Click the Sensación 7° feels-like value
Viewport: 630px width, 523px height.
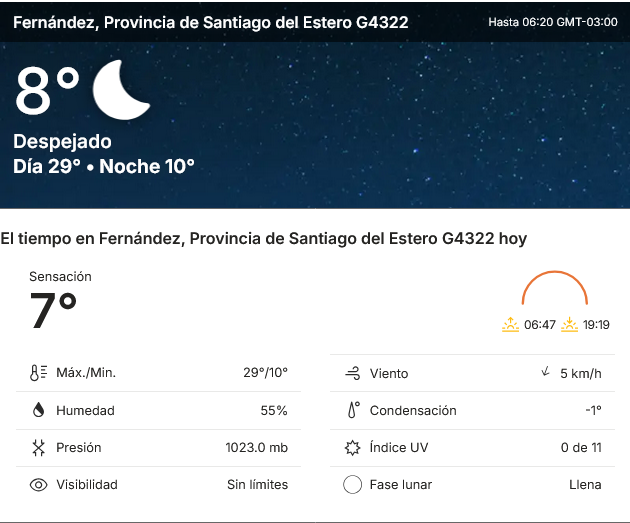point(53,310)
